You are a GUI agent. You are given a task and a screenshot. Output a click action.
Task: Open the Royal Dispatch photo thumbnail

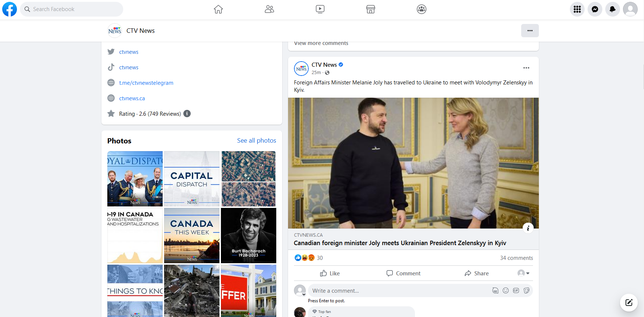click(x=135, y=179)
